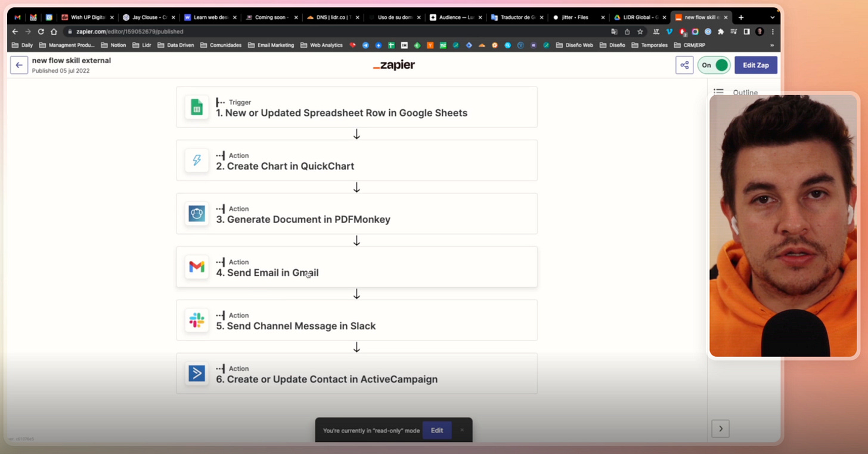This screenshot has width=868, height=454.
Task: Switch to the Wish UP Digital tab
Action: [87, 17]
